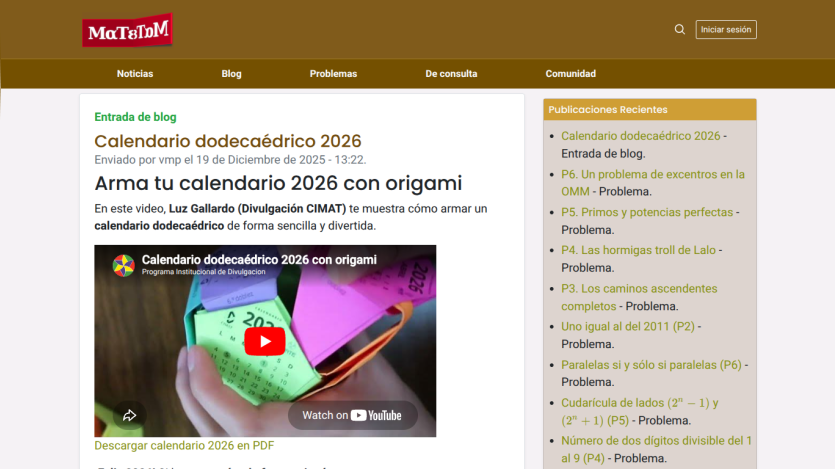Open sidebar link Calendario dodecaédrico 2026
The width and height of the screenshot is (835, 469).
641,136
